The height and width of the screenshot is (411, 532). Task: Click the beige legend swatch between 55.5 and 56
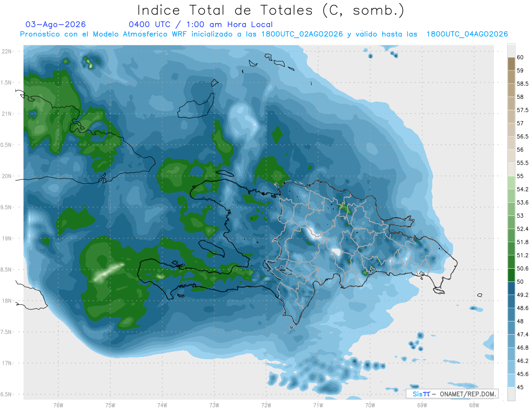coord(511,157)
